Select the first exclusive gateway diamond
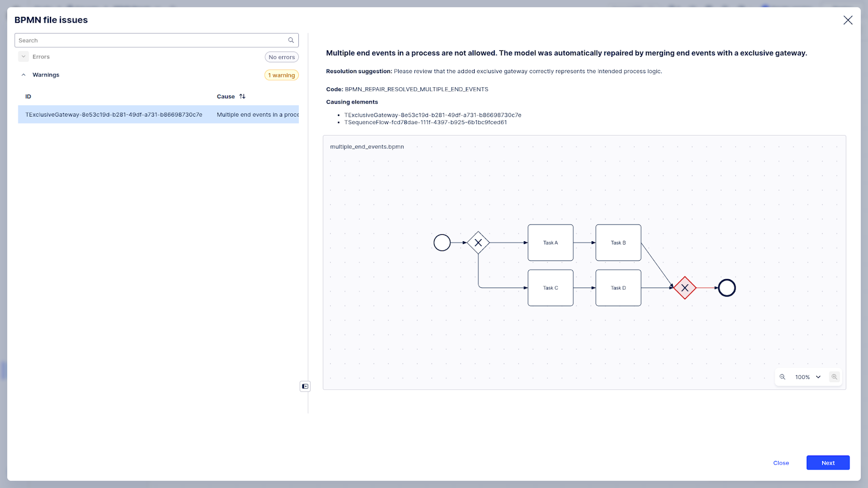This screenshot has height=488, width=868. (x=478, y=243)
